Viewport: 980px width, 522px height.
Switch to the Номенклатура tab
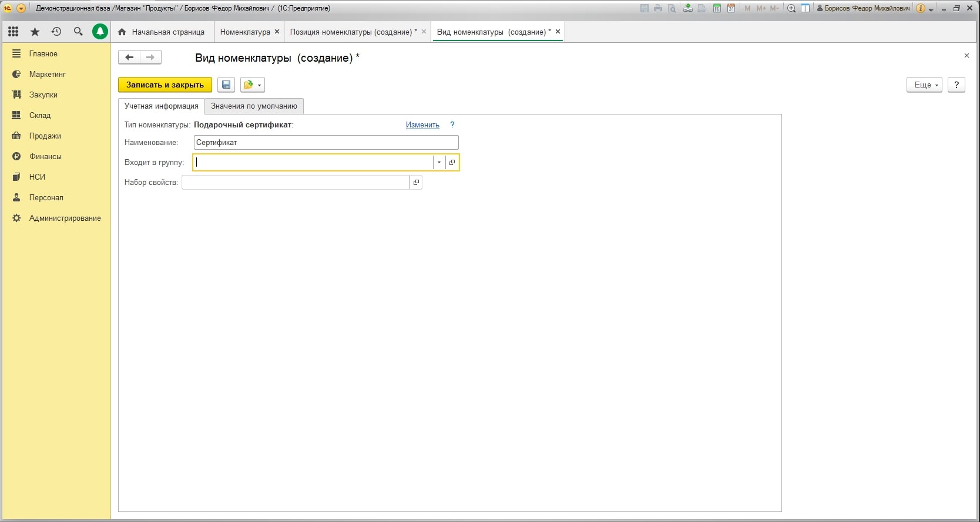(244, 32)
